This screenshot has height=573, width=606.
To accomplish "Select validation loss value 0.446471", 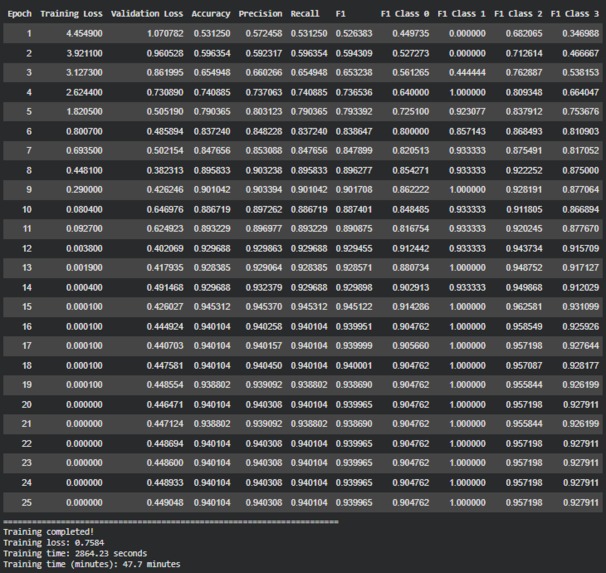I will coord(165,405).
